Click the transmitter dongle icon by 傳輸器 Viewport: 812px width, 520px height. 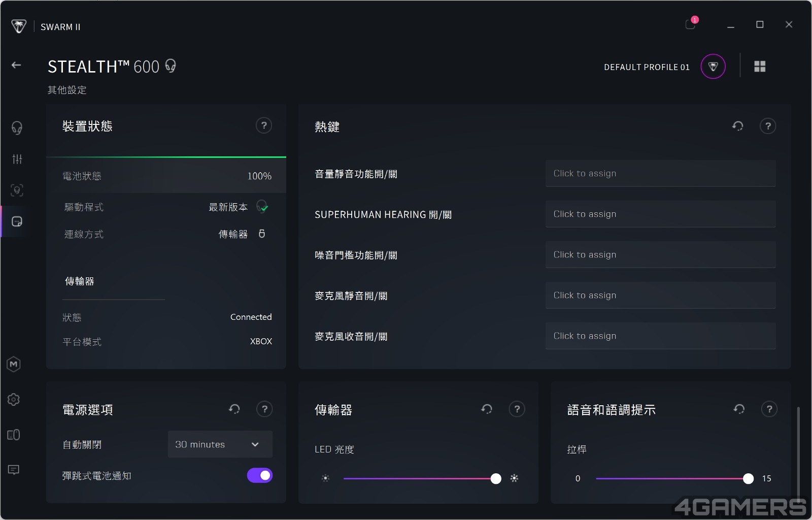262,234
